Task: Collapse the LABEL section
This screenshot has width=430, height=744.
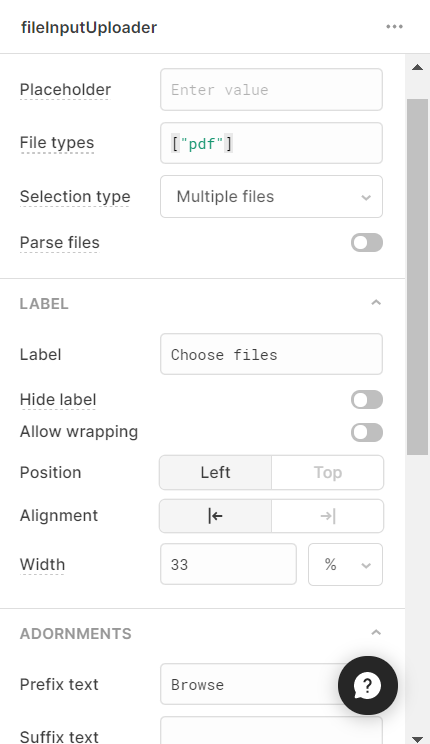Action: point(376,303)
